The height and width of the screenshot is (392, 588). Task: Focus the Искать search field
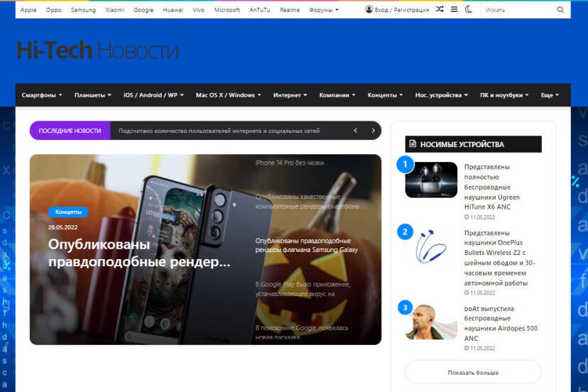click(519, 10)
